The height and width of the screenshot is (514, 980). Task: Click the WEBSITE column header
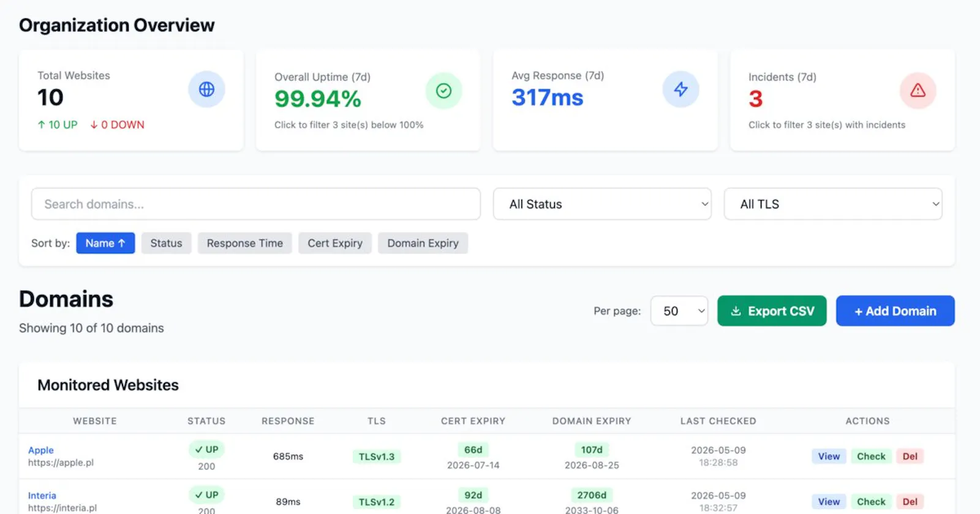[x=95, y=421]
